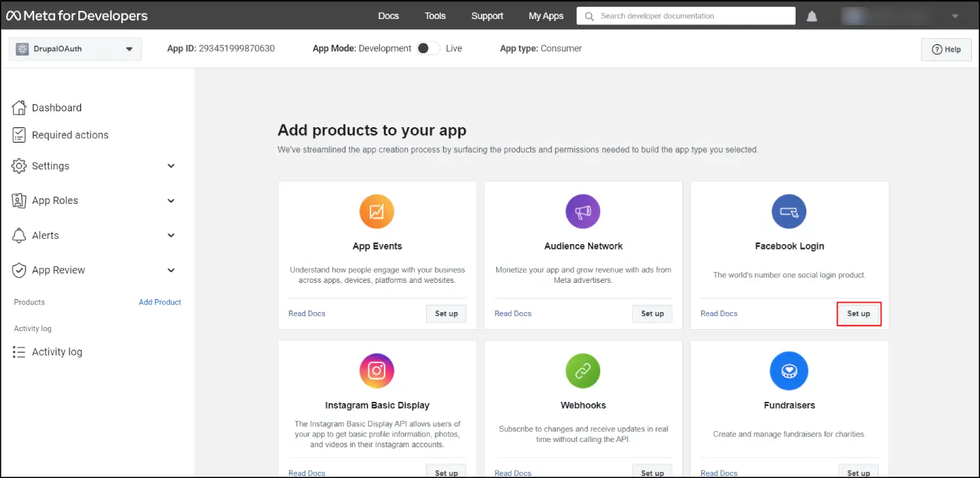
Task: Click Set up for App Events
Action: [446, 313]
